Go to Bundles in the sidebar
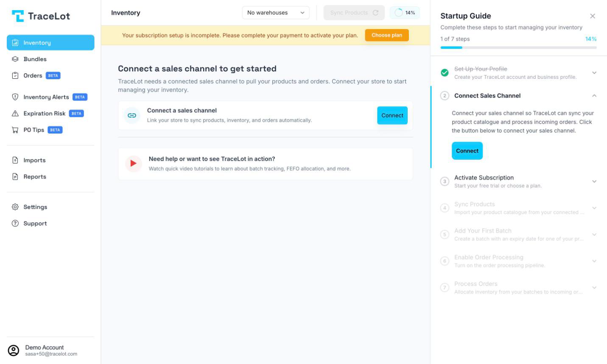 50,59
